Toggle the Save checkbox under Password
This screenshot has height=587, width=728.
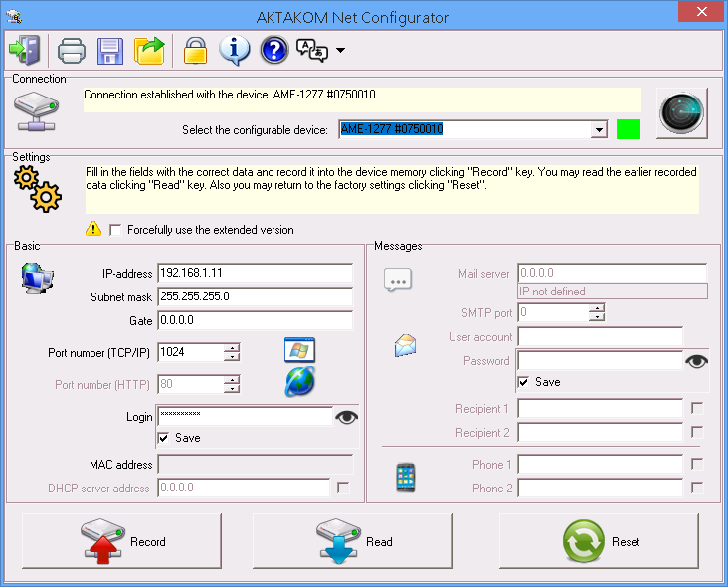524,382
